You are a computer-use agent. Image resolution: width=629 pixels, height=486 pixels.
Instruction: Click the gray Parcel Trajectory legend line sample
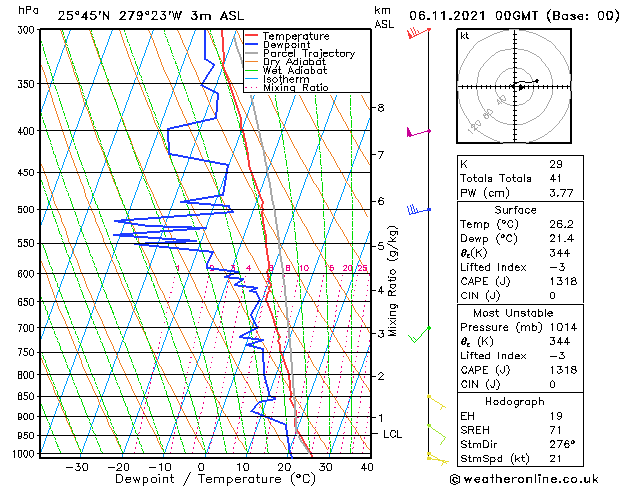pyautogui.click(x=252, y=53)
